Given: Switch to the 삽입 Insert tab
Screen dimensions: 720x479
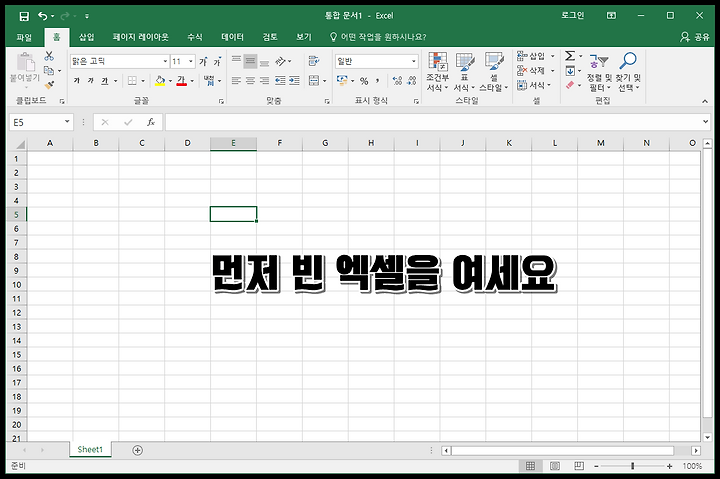Looking at the screenshot, I should point(86,37).
